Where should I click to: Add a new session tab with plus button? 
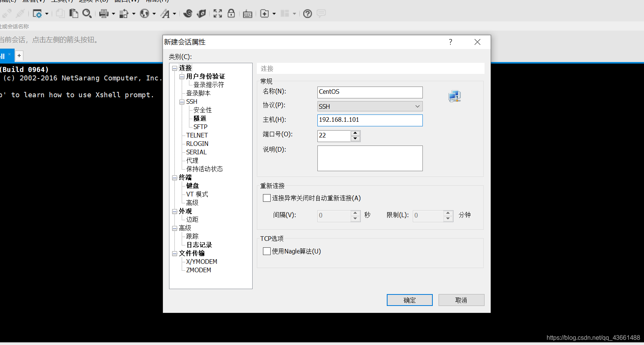coord(19,56)
